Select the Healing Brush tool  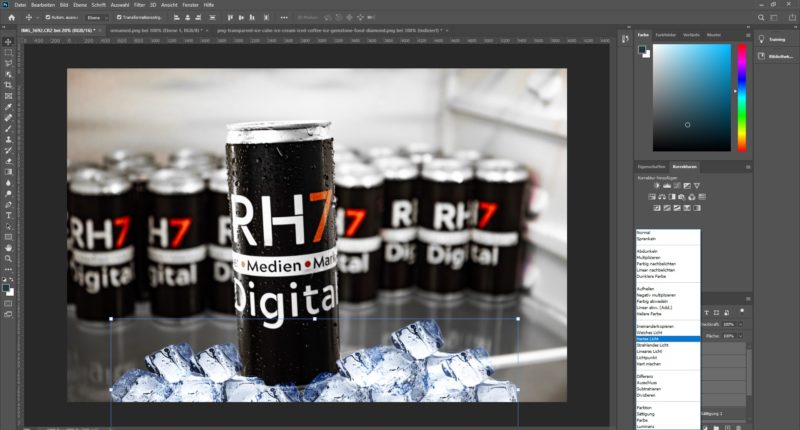click(8, 118)
